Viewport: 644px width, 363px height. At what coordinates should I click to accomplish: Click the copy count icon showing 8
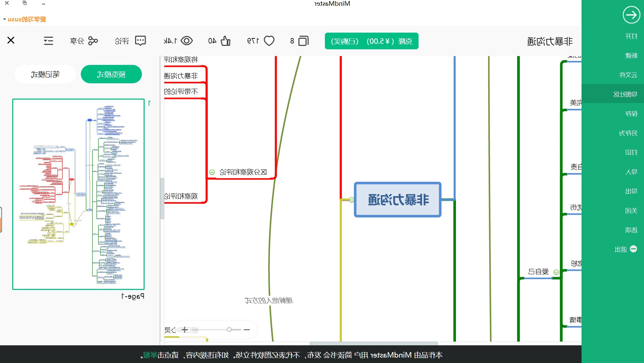tap(303, 41)
